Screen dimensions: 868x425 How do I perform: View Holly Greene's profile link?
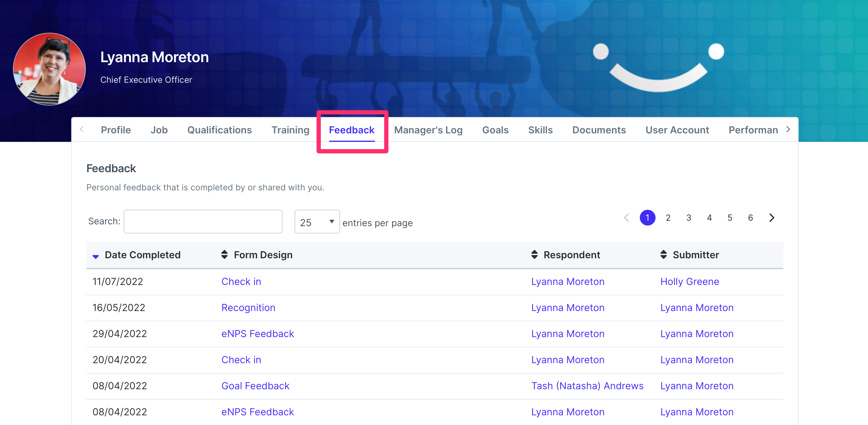[x=689, y=281]
